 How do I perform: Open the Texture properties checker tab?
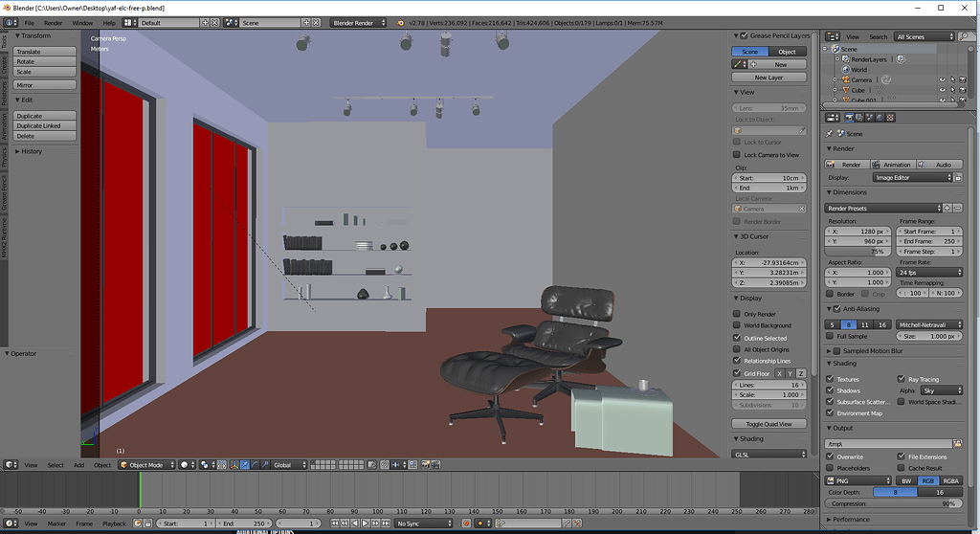click(x=891, y=118)
